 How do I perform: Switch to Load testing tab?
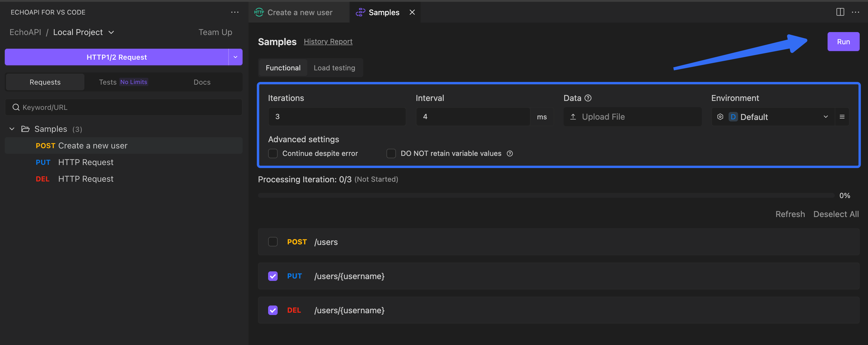click(x=334, y=68)
